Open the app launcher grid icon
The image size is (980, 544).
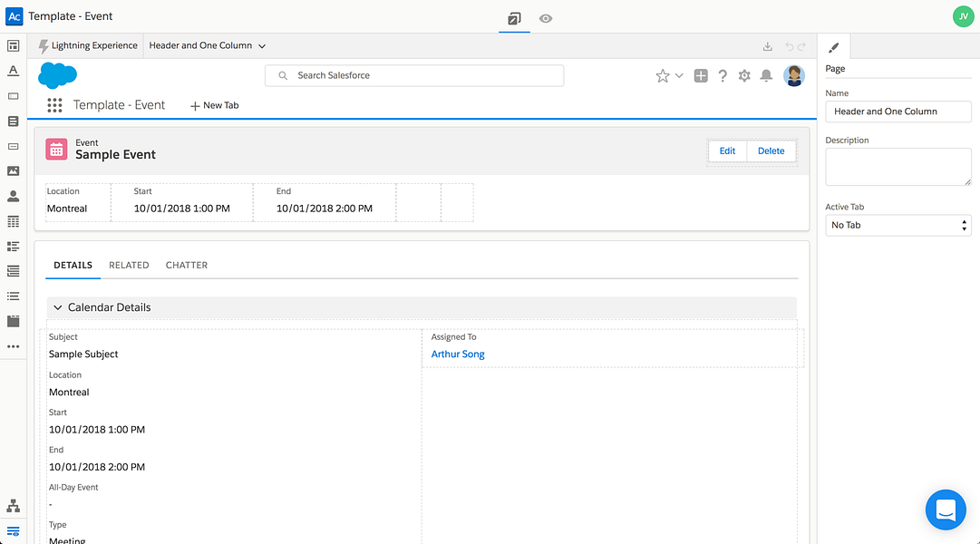[x=55, y=105]
